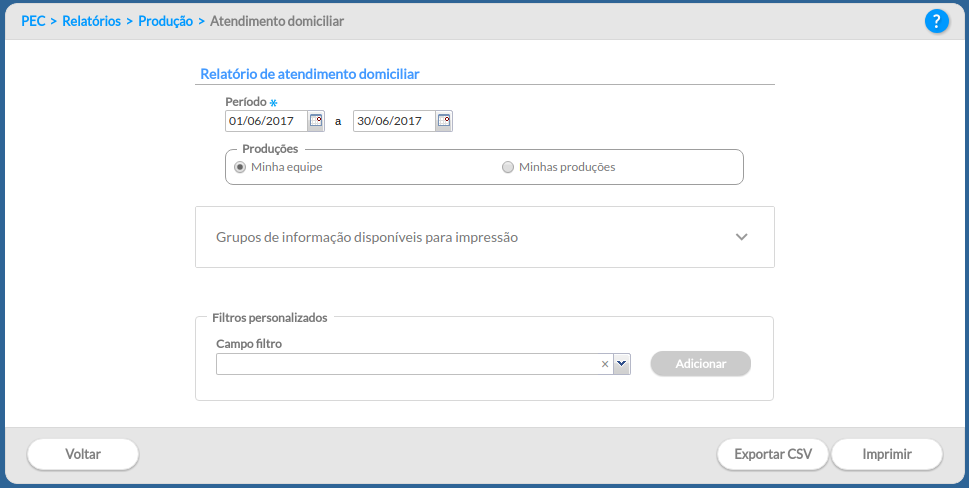Select the Minha equipe radio button
The width and height of the screenshot is (969, 488).
point(240,167)
